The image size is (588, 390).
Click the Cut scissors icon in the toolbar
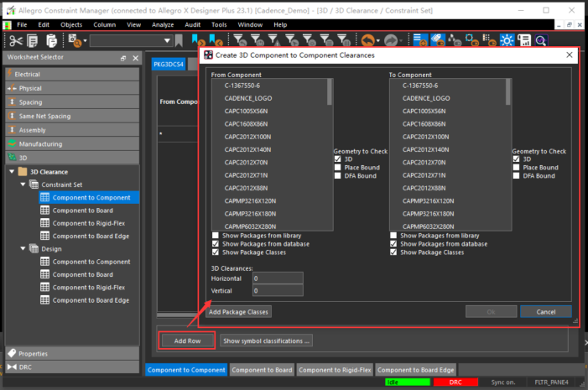click(x=16, y=40)
